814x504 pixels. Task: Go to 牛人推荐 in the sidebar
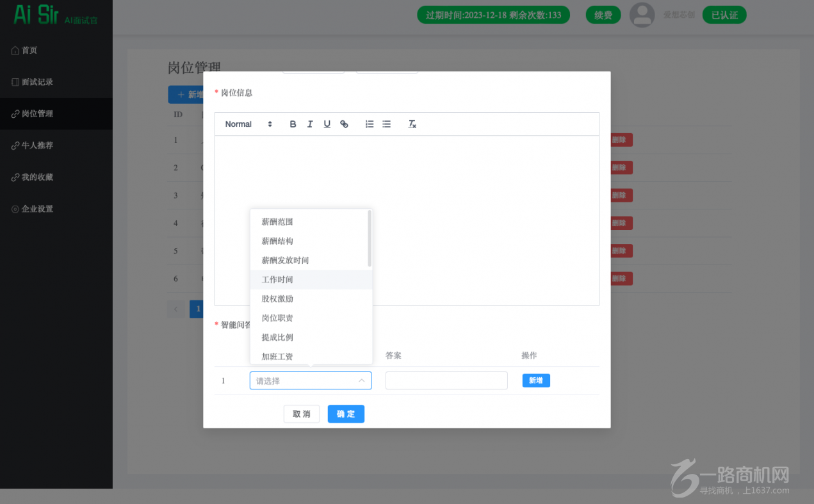[x=37, y=145]
